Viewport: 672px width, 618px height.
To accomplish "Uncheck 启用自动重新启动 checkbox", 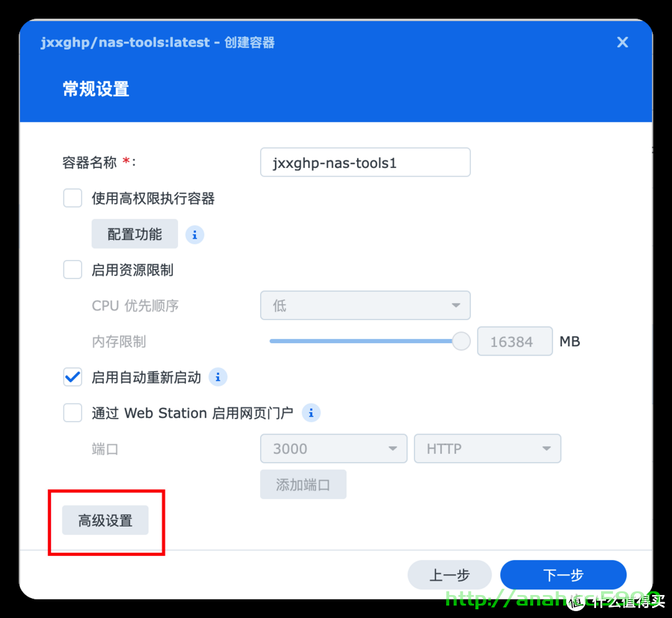I will [x=73, y=377].
